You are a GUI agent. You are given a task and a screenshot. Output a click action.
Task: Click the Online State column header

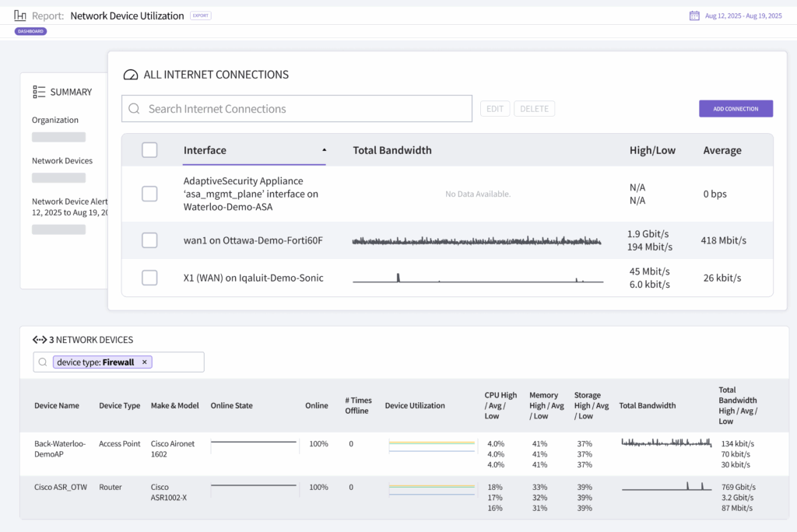point(231,405)
